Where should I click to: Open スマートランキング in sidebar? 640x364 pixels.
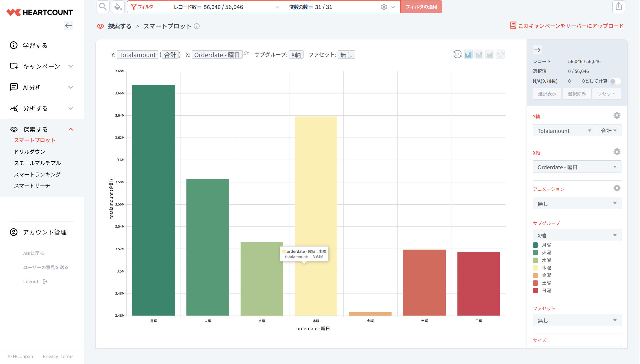[x=37, y=174]
